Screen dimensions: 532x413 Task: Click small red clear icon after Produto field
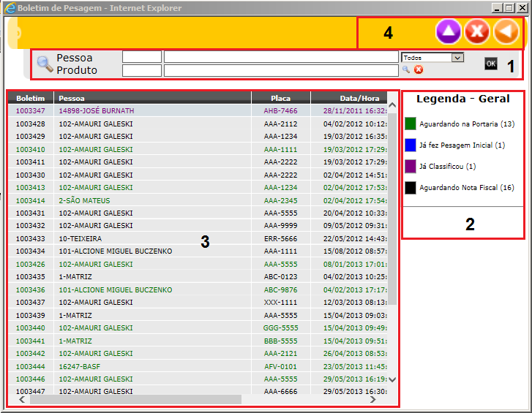tap(419, 70)
